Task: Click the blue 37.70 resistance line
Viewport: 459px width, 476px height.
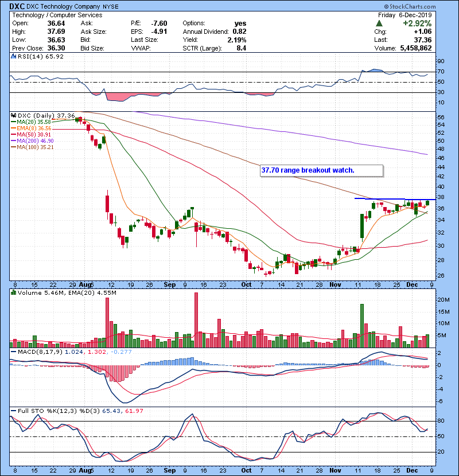Action: pos(395,199)
